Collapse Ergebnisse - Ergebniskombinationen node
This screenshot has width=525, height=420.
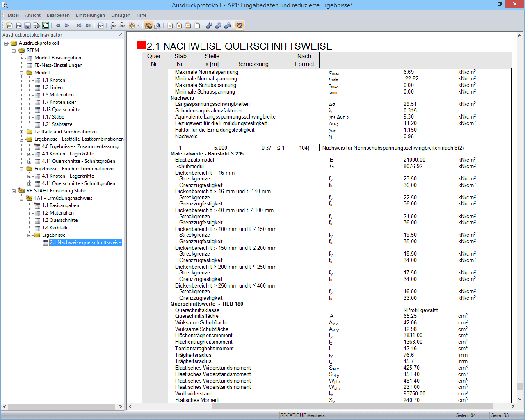22,169
